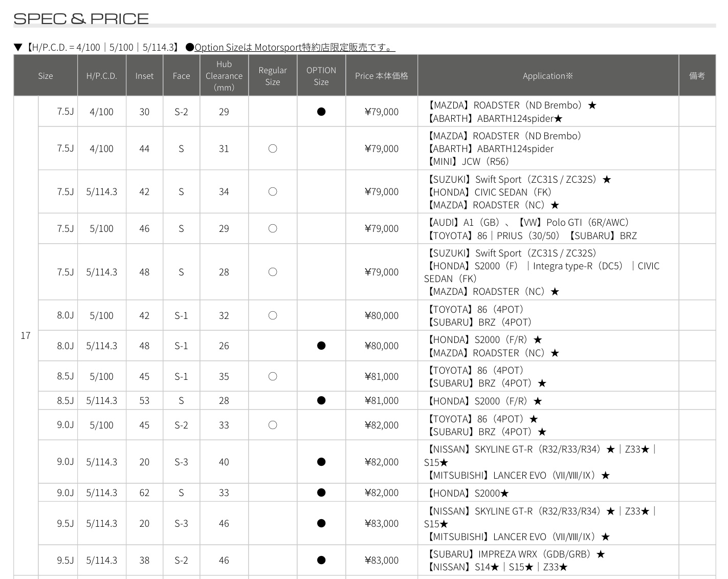
Task: Click the ¥81,000 price in the 8.5J 5/114.3 row
Action: [x=382, y=400]
